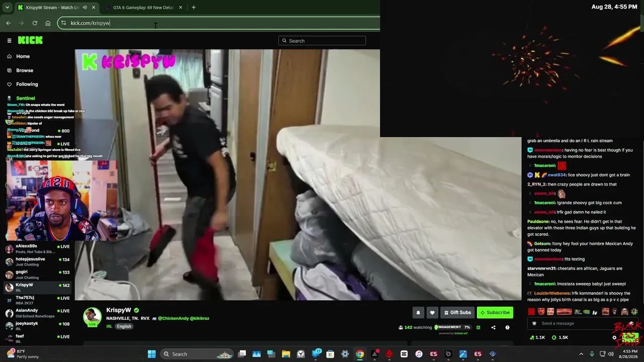This screenshot has width=644, height=362.
Task: Open Home in the Kick sidebar
Action: (x=23, y=56)
